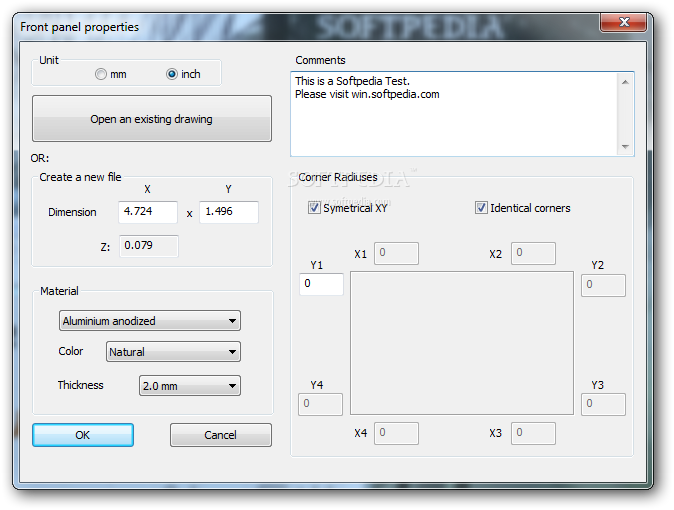The image size is (674, 510).
Task: Click the 'Material' group label
Action: (x=59, y=291)
